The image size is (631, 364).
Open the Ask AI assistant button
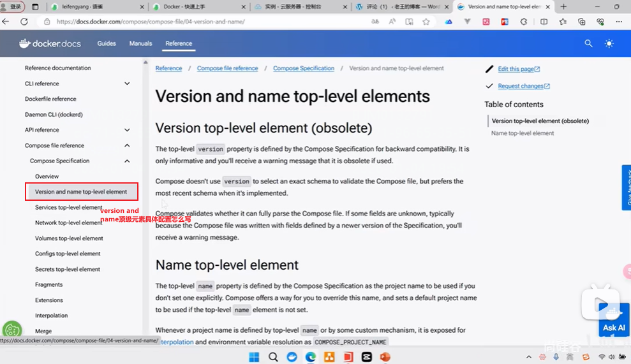click(x=614, y=320)
